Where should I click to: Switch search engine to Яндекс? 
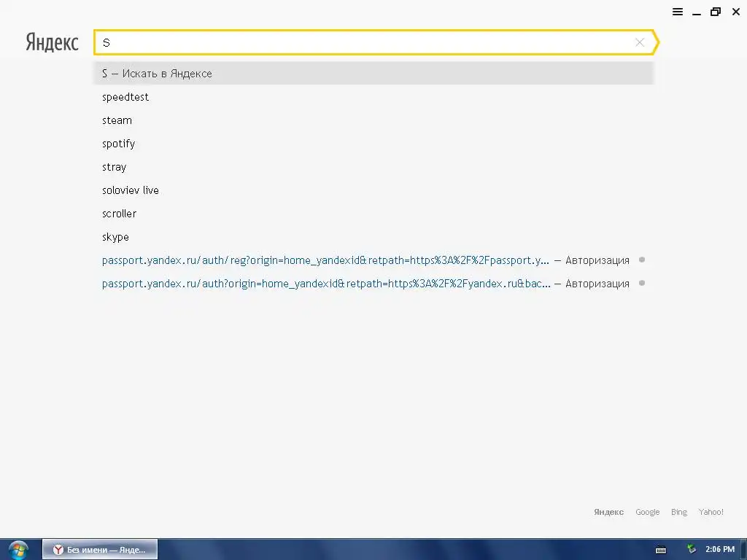click(608, 512)
